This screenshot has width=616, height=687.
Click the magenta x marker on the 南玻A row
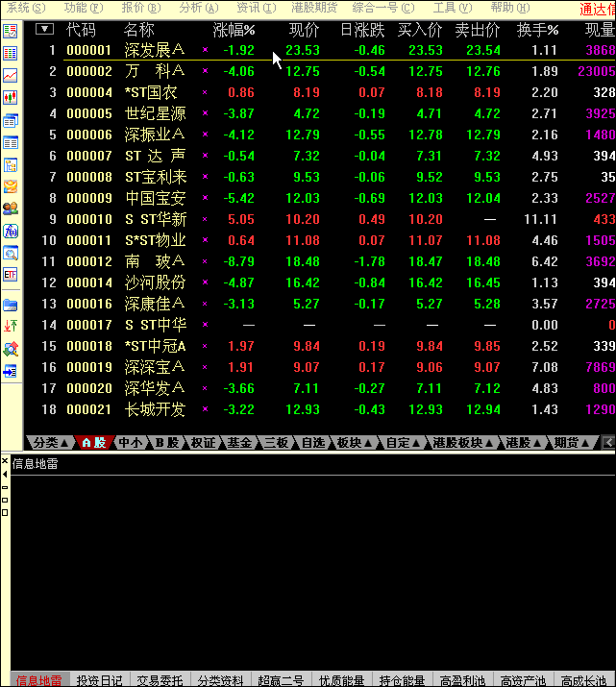[205, 261]
